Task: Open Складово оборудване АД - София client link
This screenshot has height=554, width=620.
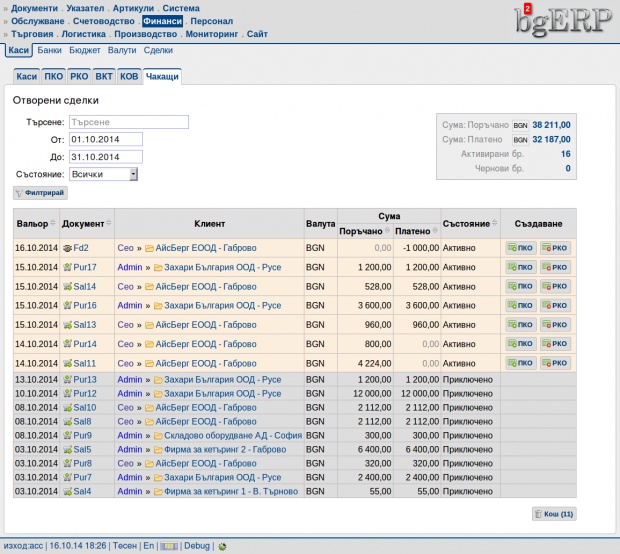Action: point(233,436)
